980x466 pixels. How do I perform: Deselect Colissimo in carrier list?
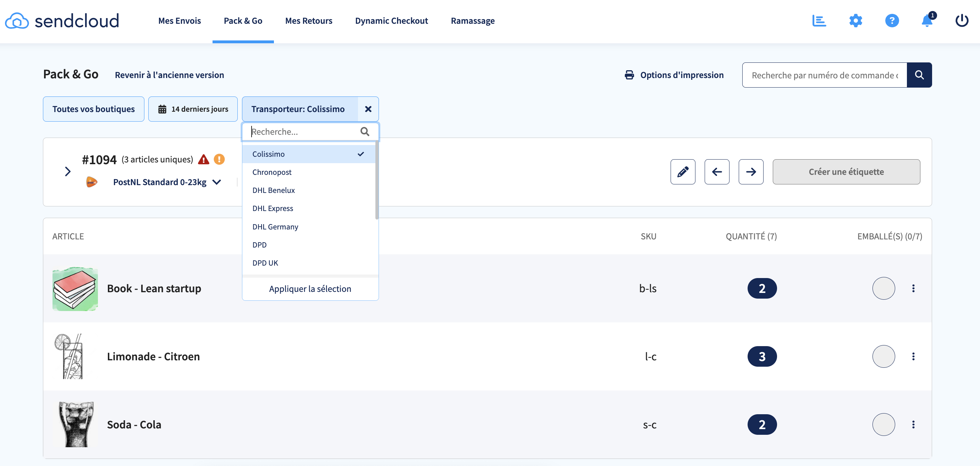(309, 154)
